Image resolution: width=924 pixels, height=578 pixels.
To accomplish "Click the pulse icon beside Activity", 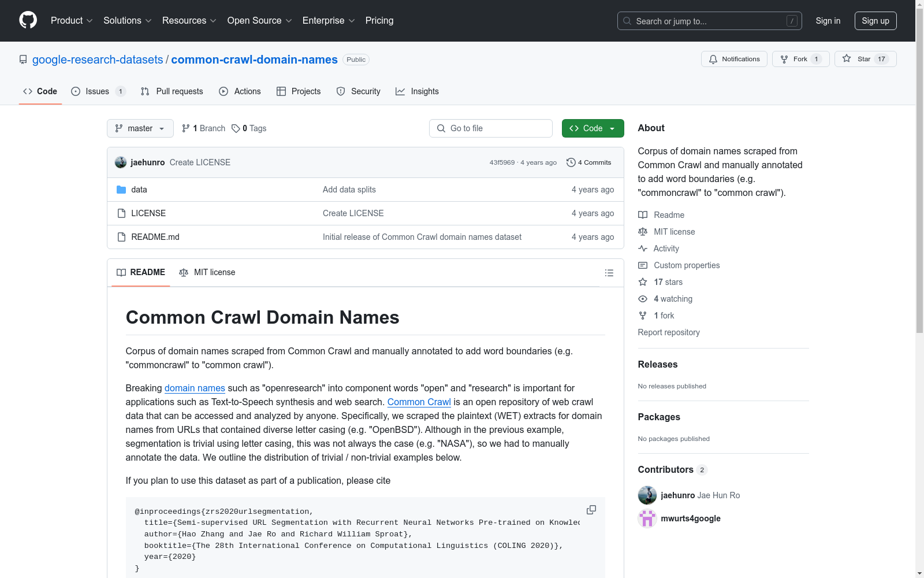I will (643, 249).
